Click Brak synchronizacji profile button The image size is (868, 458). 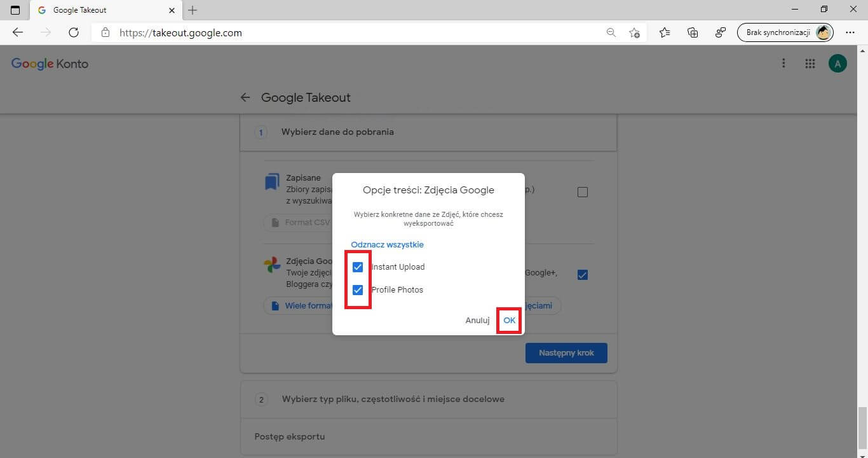[785, 32]
